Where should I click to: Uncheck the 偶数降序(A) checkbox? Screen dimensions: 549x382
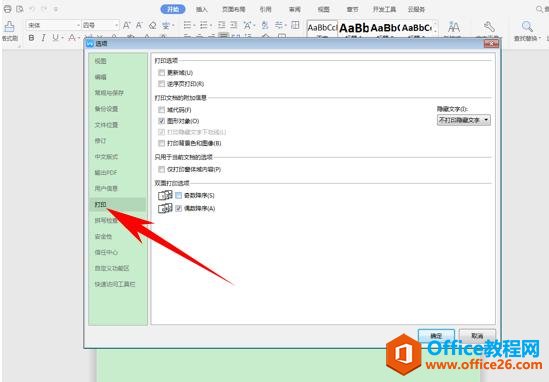click(x=179, y=208)
